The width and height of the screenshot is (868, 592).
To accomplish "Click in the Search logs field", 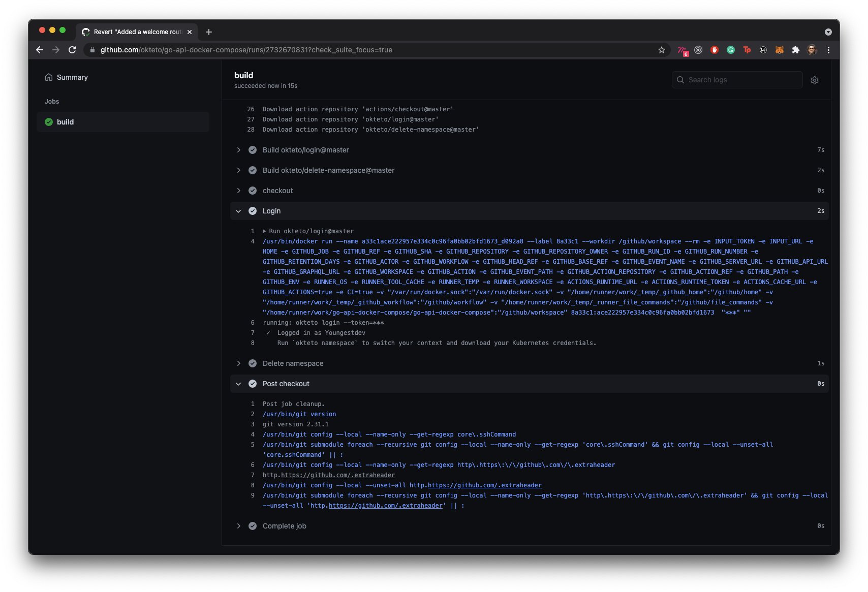I will click(x=737, y=80).
